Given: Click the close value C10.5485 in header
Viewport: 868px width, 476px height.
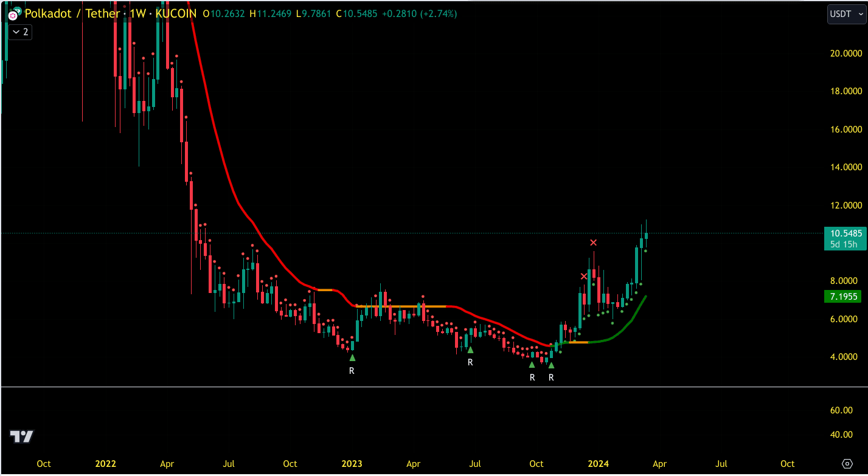Looking at the screenshot, I should click(357, 13).
